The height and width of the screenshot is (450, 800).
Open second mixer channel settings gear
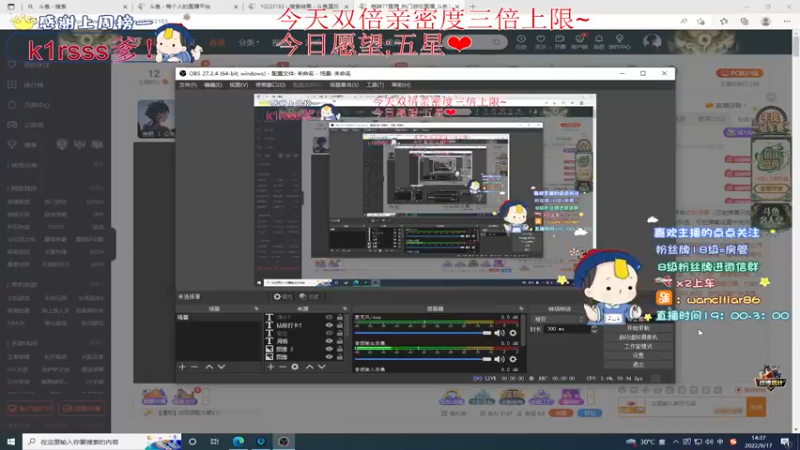click(x=513, y=359)
